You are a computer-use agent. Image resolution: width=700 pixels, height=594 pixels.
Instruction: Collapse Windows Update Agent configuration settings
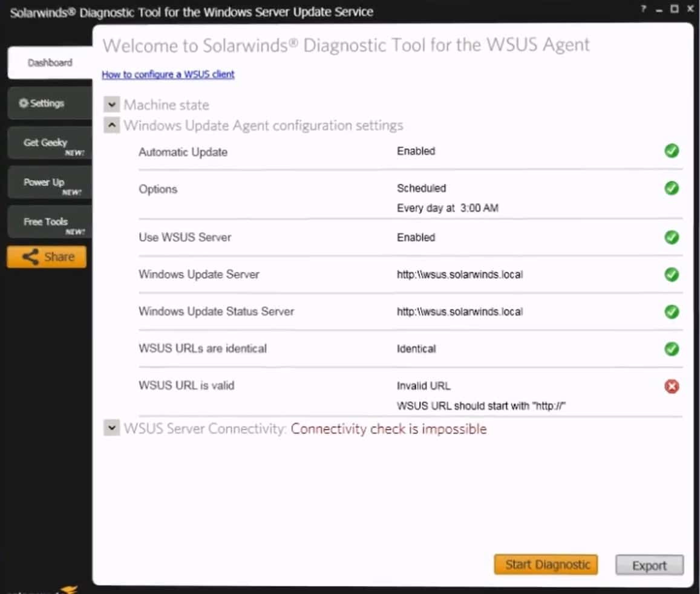111,125
